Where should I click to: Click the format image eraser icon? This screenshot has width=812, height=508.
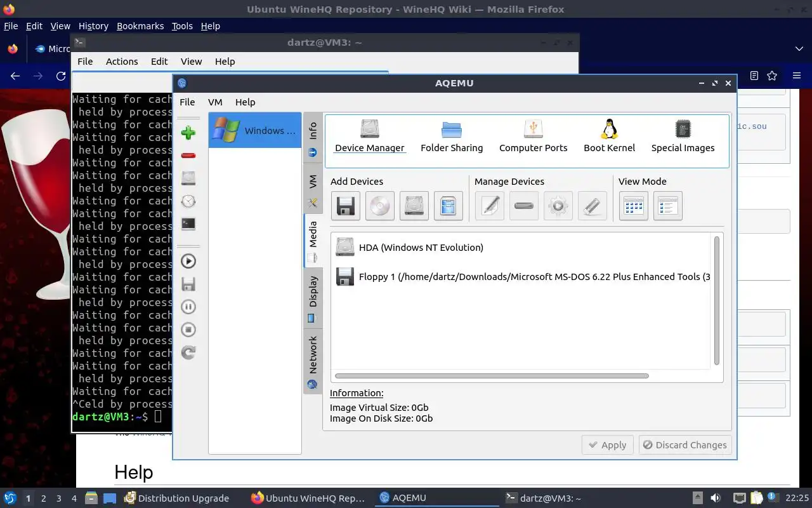[593, 206]
